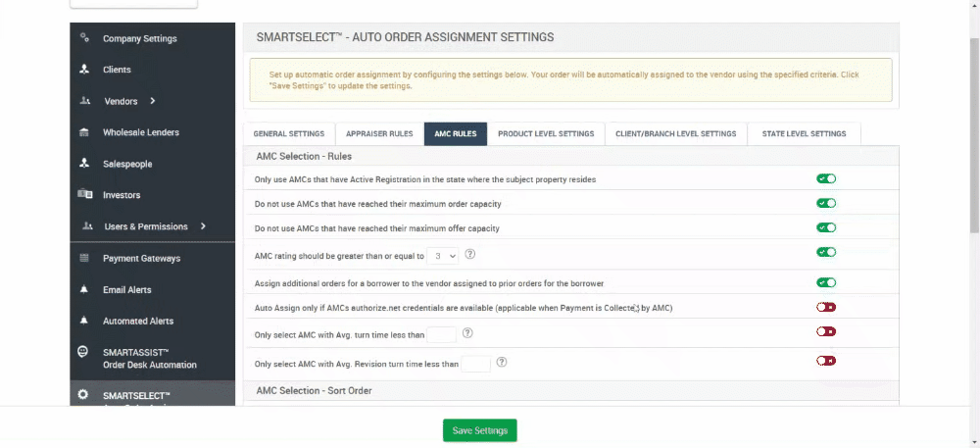Select the AMC Rules tab

pyautogui.click(x=456, y=133)
